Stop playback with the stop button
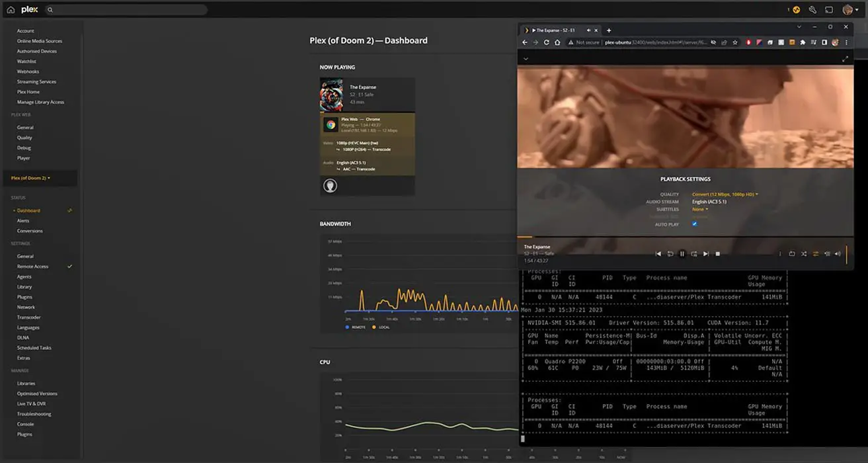 click(718, 254)
